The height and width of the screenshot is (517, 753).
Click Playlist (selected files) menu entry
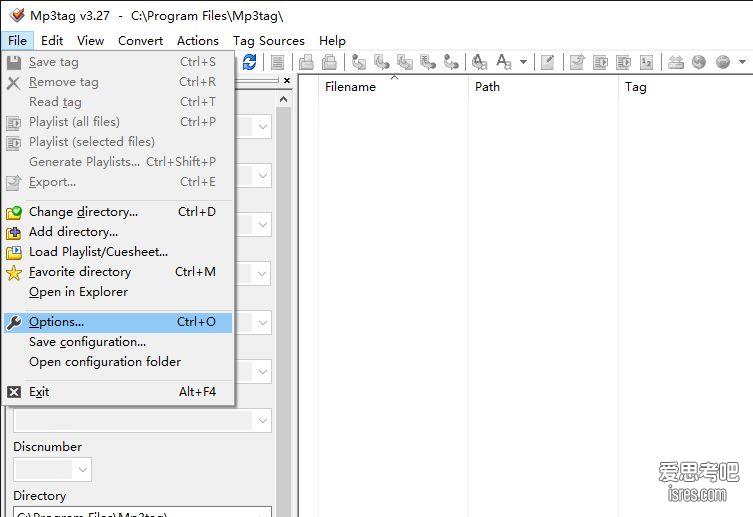(118, 142)
